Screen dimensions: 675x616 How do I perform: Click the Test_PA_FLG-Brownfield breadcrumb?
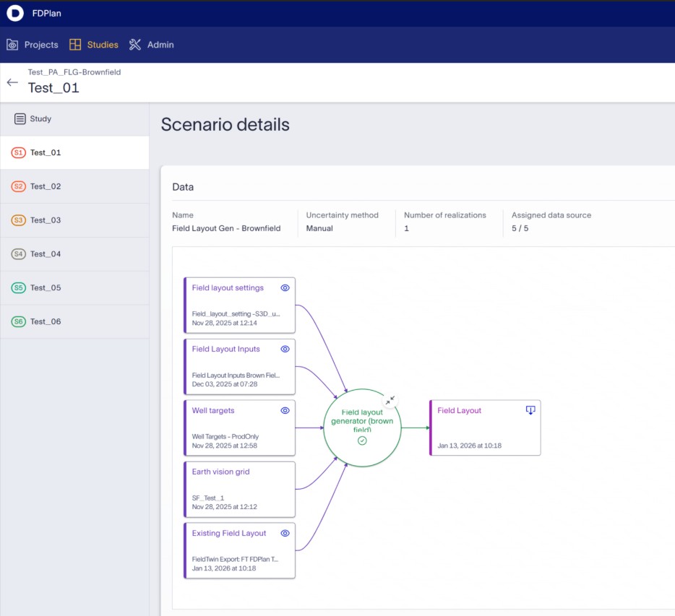point(74,72)
